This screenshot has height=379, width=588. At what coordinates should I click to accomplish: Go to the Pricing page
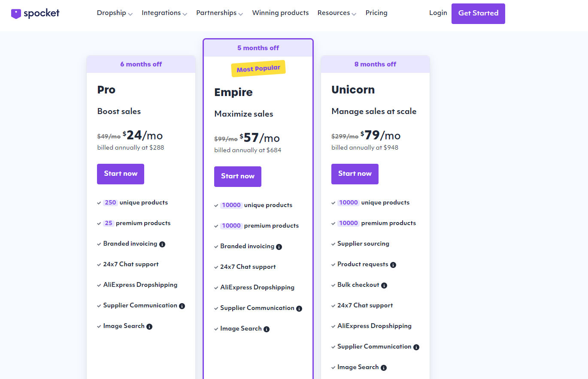point(376,13)
